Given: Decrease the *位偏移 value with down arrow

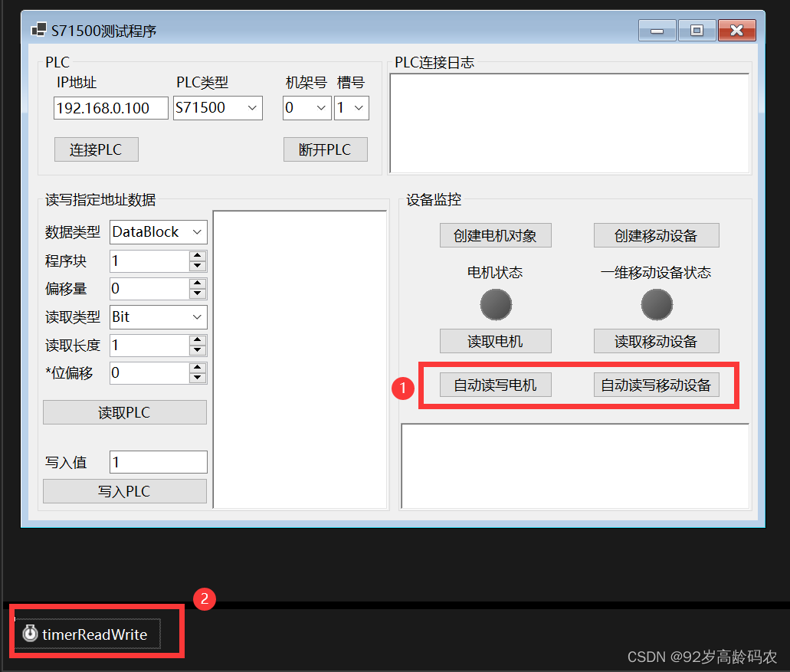Looking at the screenshot, I should point(198,379).
